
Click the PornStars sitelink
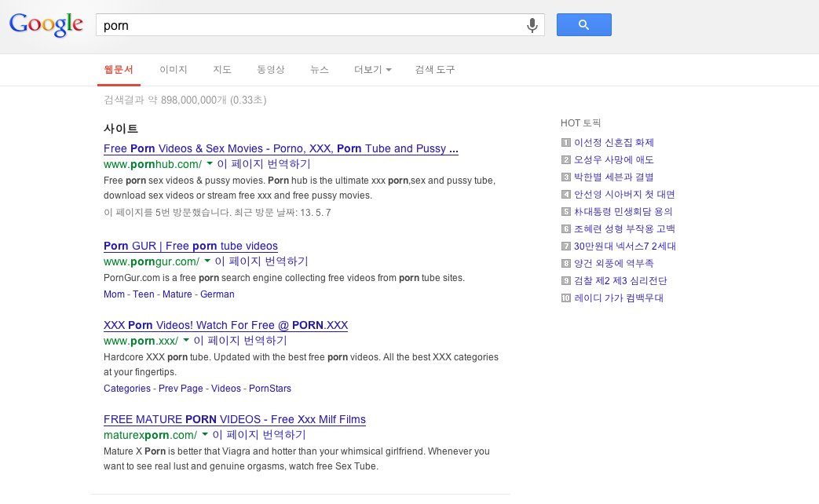pos(270,388)
